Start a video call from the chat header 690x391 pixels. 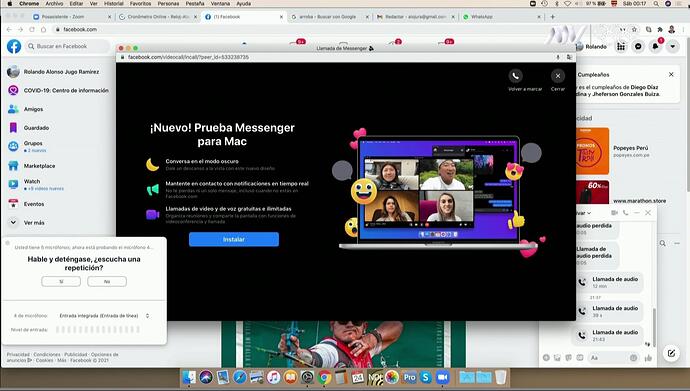[614, 213]
